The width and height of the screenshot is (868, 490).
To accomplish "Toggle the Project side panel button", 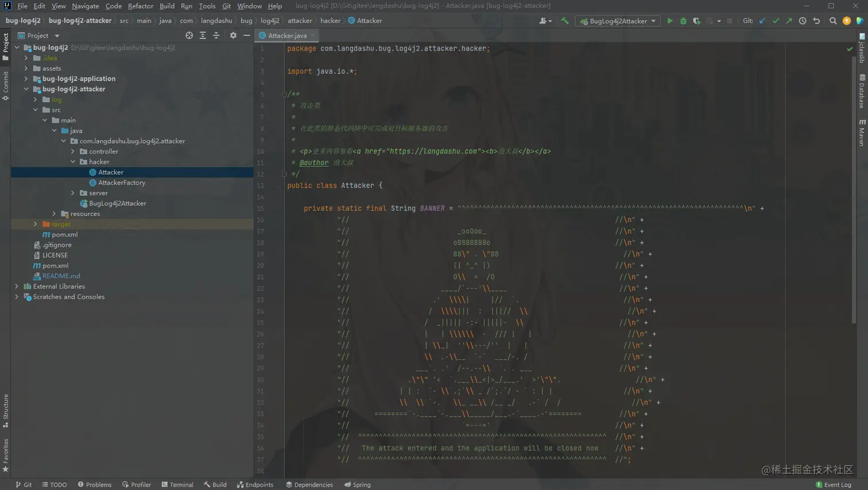I will tap(6, 47).
